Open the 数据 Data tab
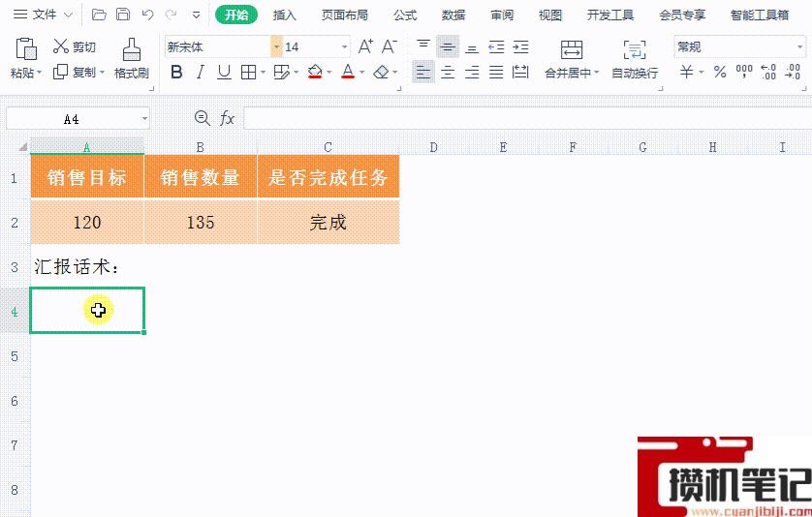This screenshot has width=812, height=517. pyautogui.click(x=453, y=15)
